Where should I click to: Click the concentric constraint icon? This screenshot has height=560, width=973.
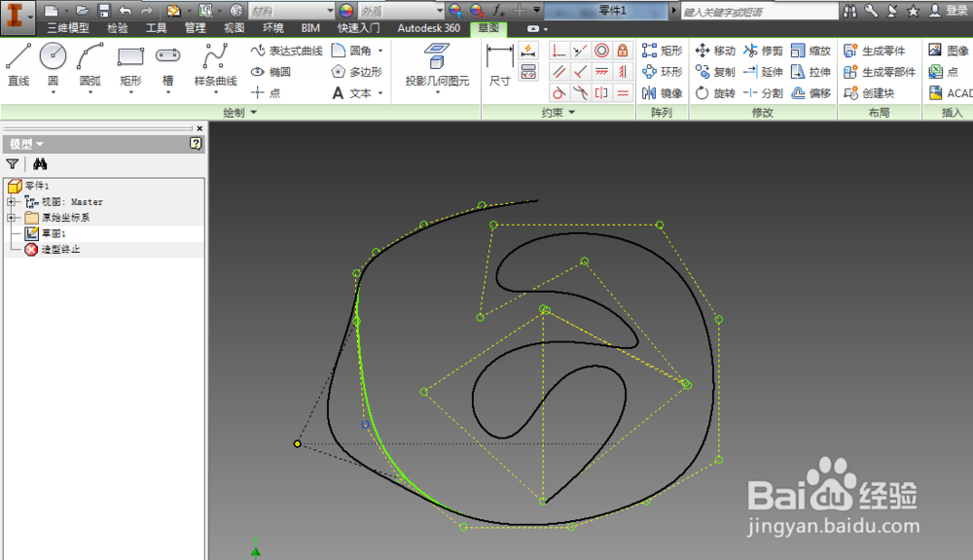coord(601,51)
